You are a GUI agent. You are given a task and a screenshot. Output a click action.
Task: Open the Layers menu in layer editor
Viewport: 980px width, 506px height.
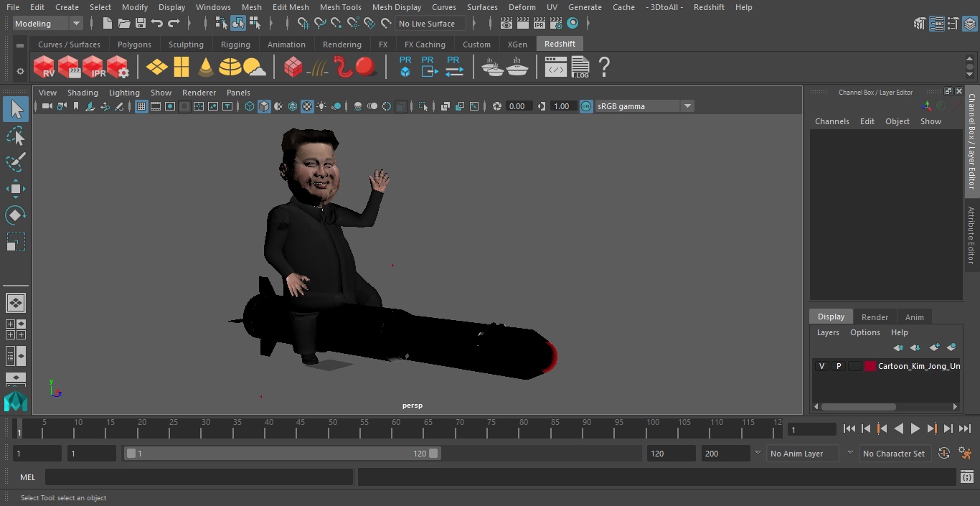click(x=828, y=332)
